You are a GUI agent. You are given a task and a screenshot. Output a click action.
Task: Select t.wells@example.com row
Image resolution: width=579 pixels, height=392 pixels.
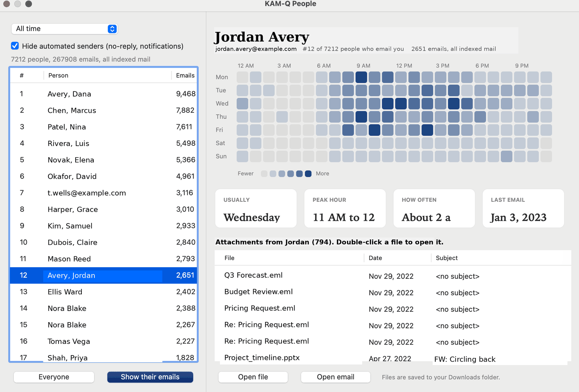(x=103, y=193)
